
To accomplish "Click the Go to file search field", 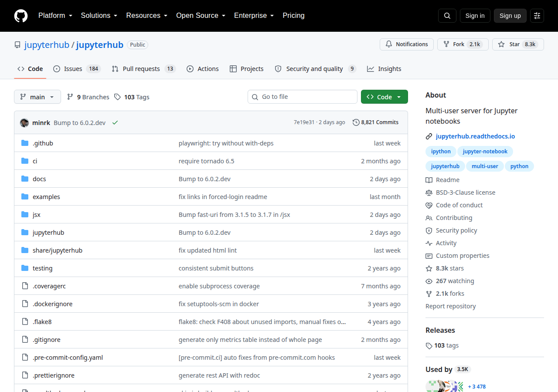I will pos(303,97).
